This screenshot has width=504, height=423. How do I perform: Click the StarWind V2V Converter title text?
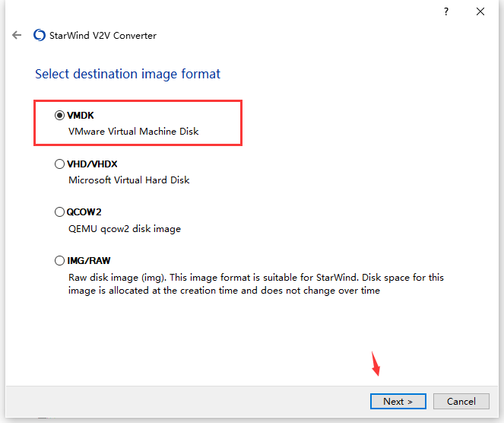click(x=103, y=36)
